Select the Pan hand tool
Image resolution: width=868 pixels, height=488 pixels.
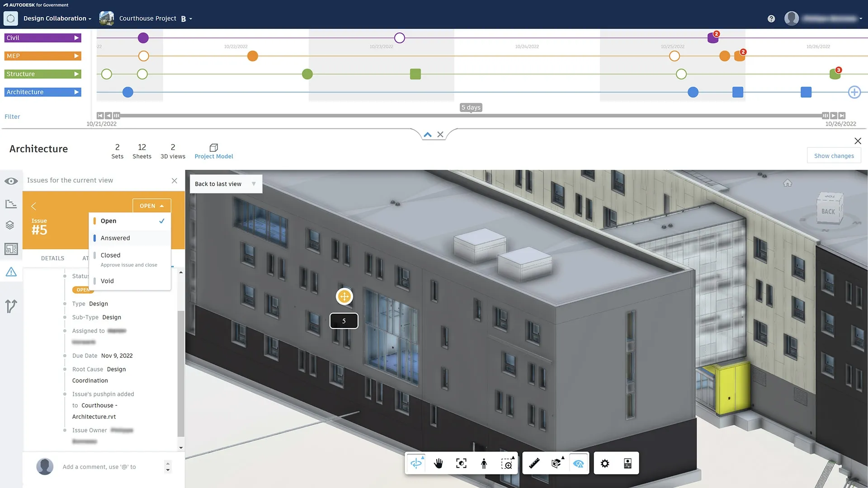point(438,464)
